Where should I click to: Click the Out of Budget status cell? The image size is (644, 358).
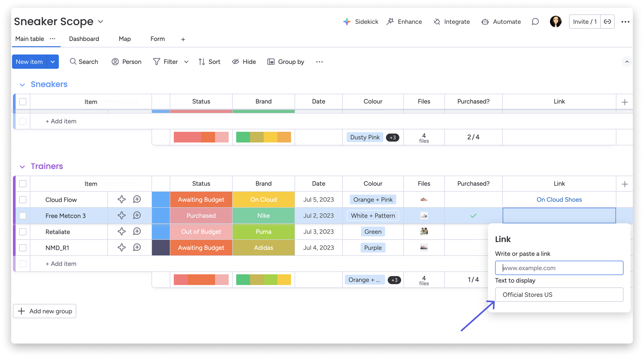point(201,232)
